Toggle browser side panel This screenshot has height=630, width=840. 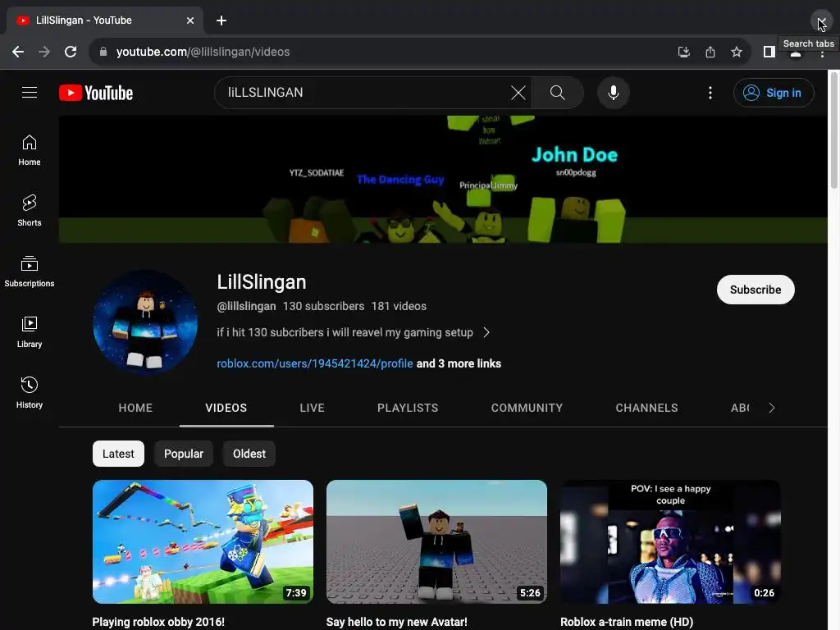769,52
